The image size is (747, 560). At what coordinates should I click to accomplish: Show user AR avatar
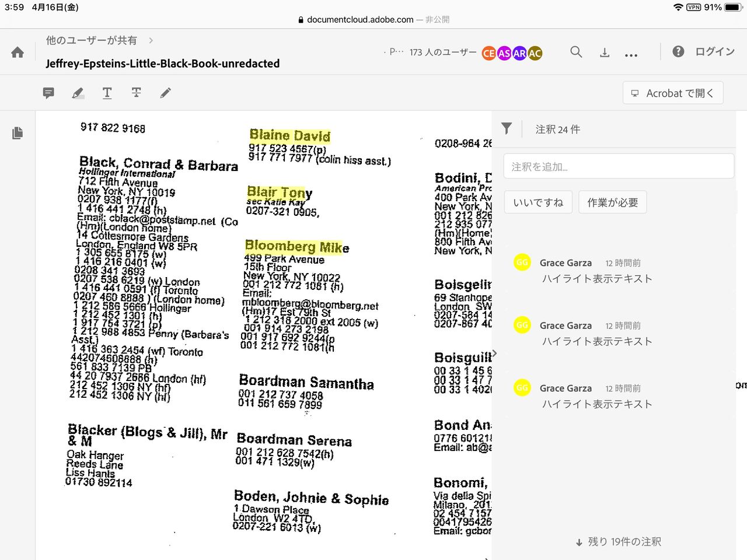coord(519,53)
